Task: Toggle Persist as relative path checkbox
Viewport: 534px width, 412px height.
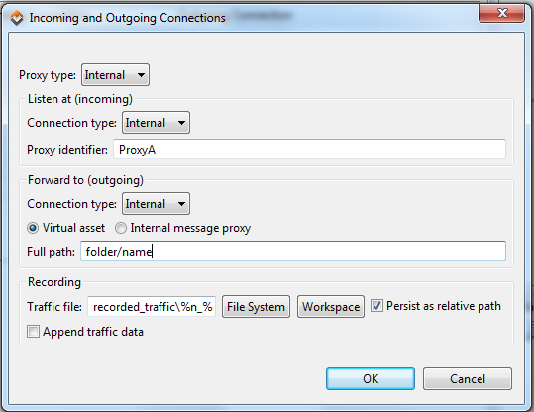Action: (x=377, y=306)
